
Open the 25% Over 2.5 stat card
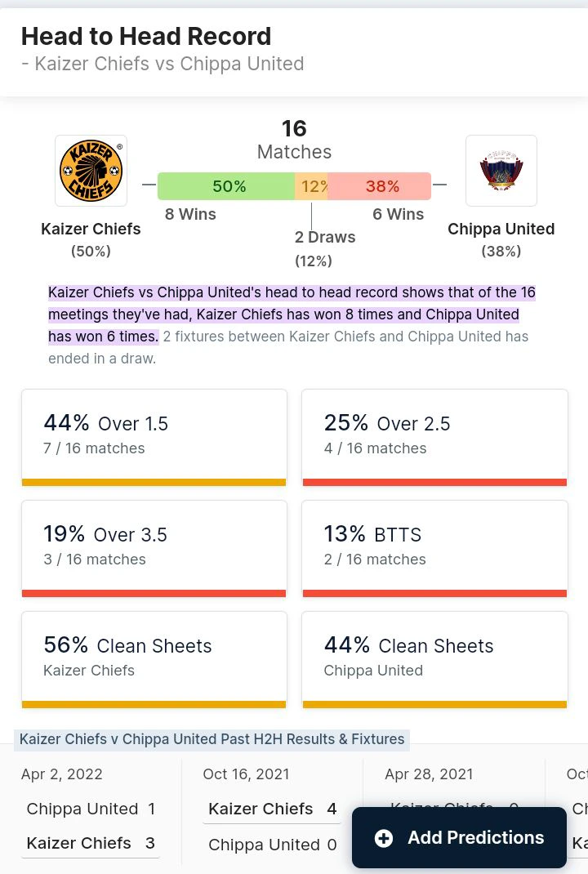coord(434,438)
